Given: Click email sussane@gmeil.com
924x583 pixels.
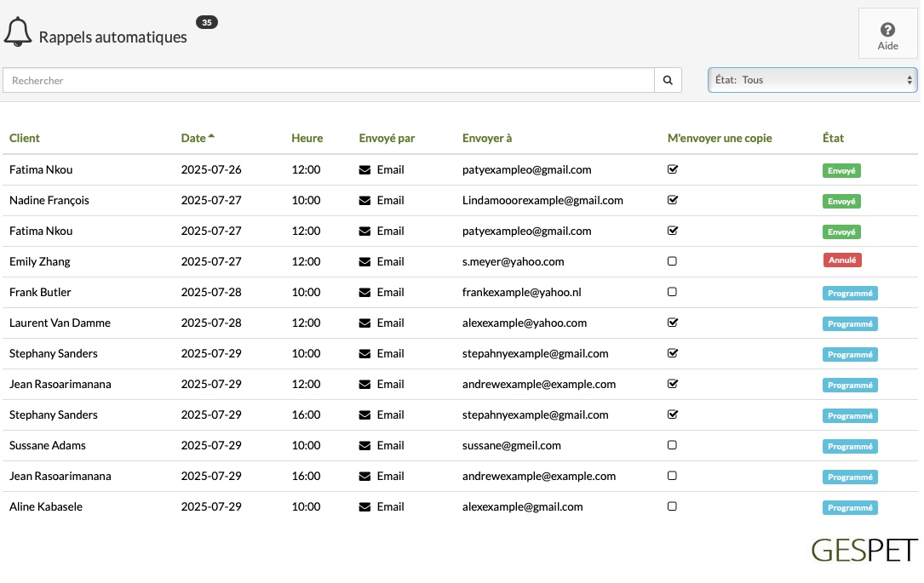Looking at the screenshot, I should pyautogui.click(x=512, y=446).
